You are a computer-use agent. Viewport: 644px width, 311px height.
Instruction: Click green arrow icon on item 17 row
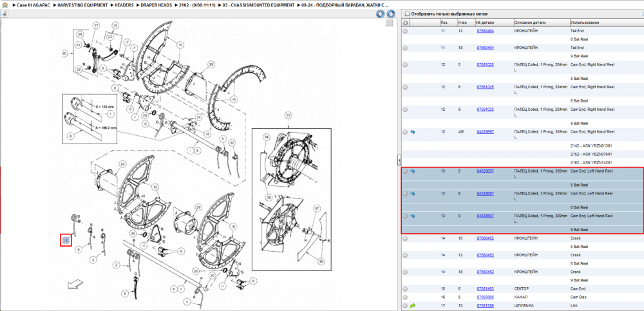(413, 306)
